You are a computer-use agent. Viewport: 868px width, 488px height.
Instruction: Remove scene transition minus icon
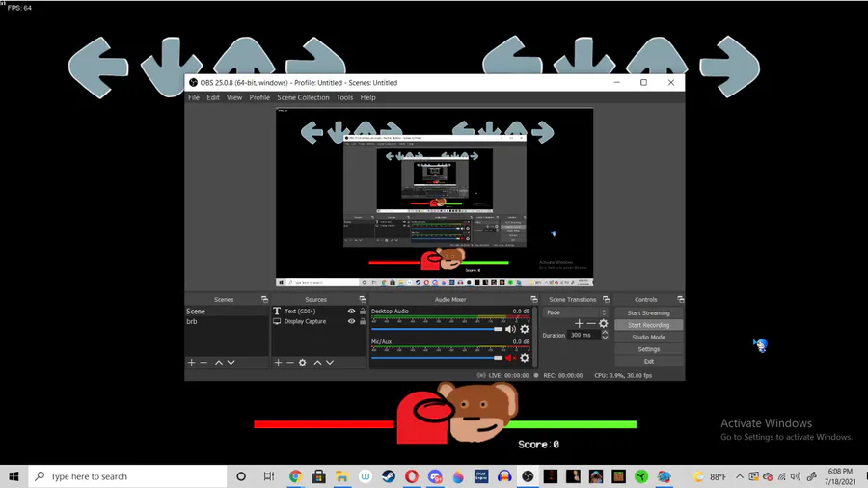(591, 324)
